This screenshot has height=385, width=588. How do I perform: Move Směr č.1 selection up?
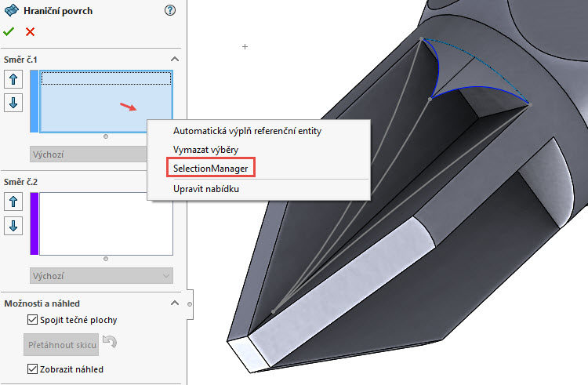click(13, 79)
